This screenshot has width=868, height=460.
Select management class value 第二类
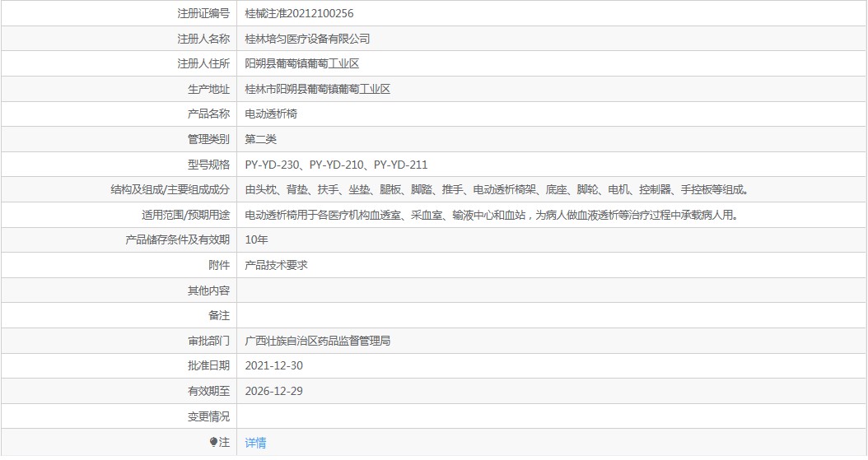[x=261, y=139]
